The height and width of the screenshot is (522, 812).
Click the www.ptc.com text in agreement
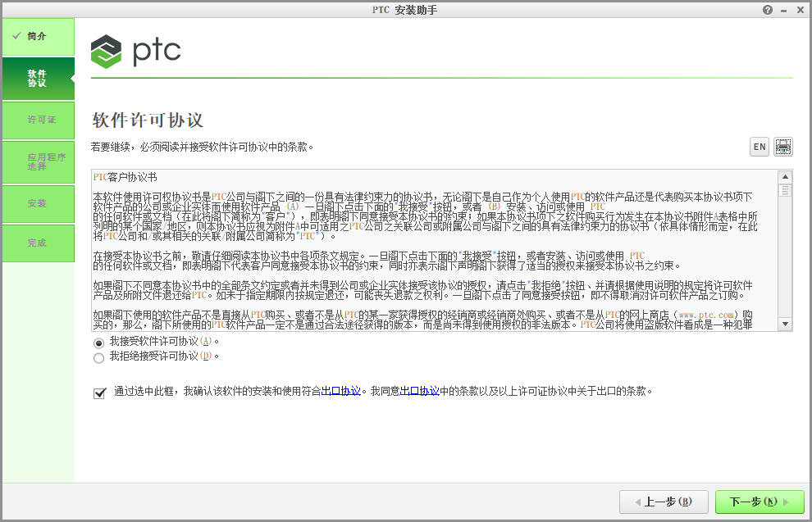point(706,315)
